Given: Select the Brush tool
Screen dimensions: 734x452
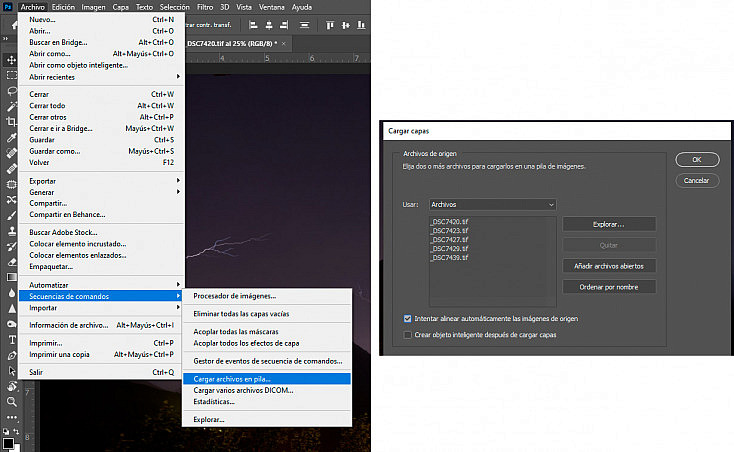Looking at the screenshot, I should [x=11, y=215].
